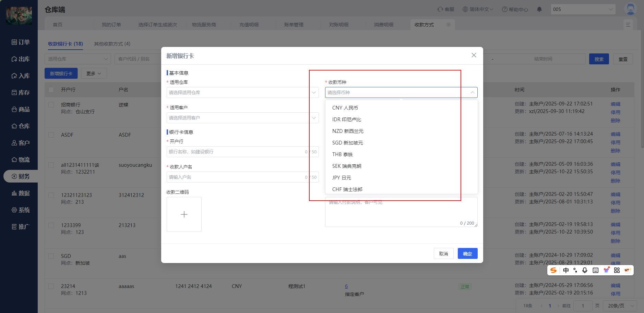Open the 帮助中心 help center icon

click(x=505, y=9)
